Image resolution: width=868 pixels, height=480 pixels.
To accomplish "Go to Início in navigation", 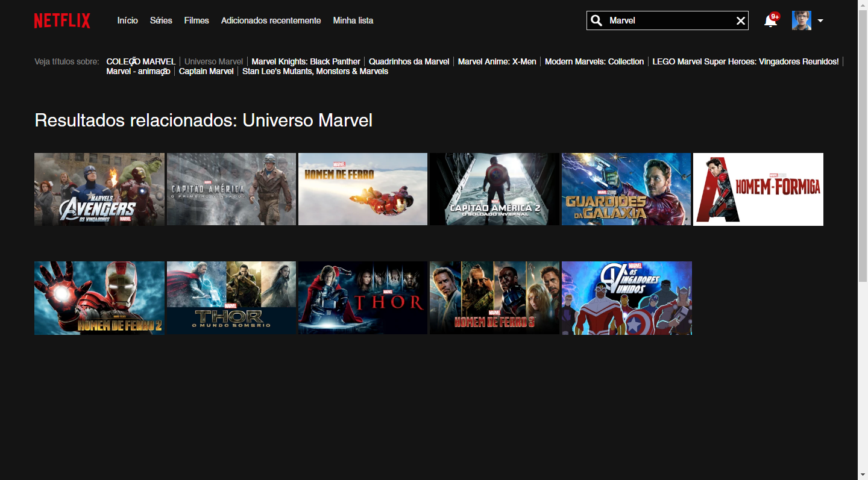I will [128, 20].
